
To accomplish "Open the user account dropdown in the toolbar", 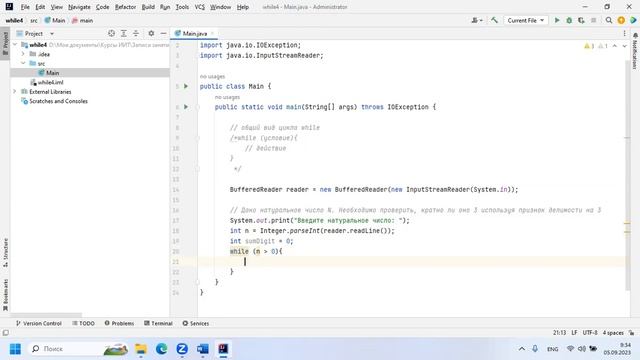I will point(477,20).
